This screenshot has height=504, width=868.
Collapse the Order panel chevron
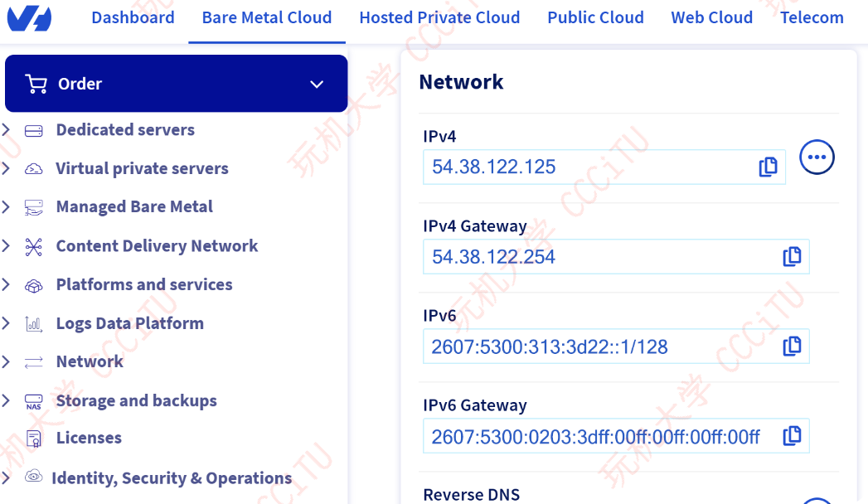point(316,84)
